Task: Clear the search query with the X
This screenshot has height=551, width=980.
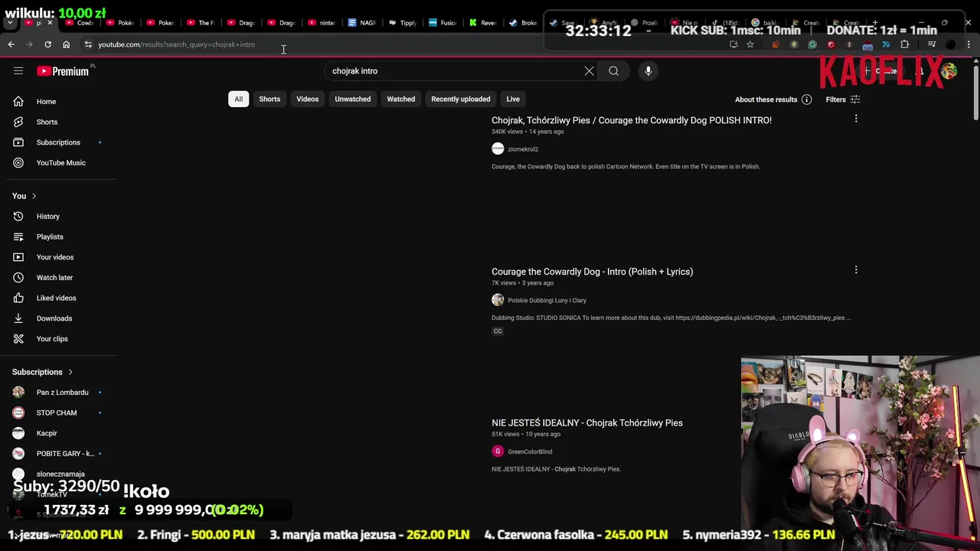Action: 589,71
